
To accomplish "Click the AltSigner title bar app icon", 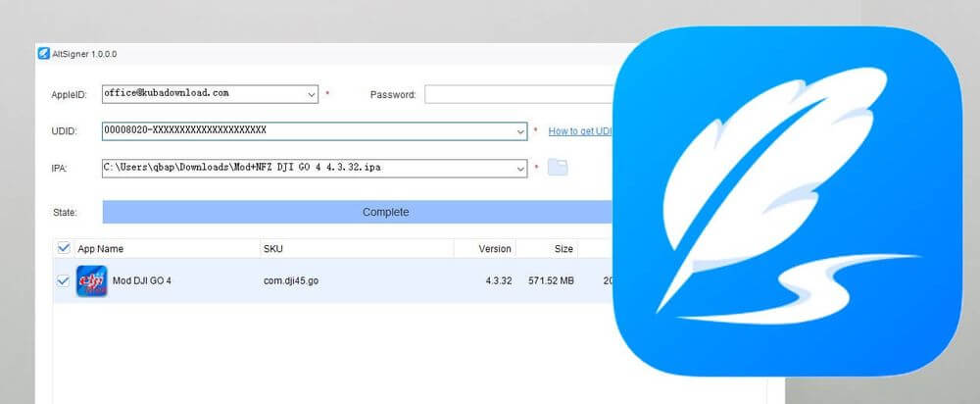I will [43, 54].
